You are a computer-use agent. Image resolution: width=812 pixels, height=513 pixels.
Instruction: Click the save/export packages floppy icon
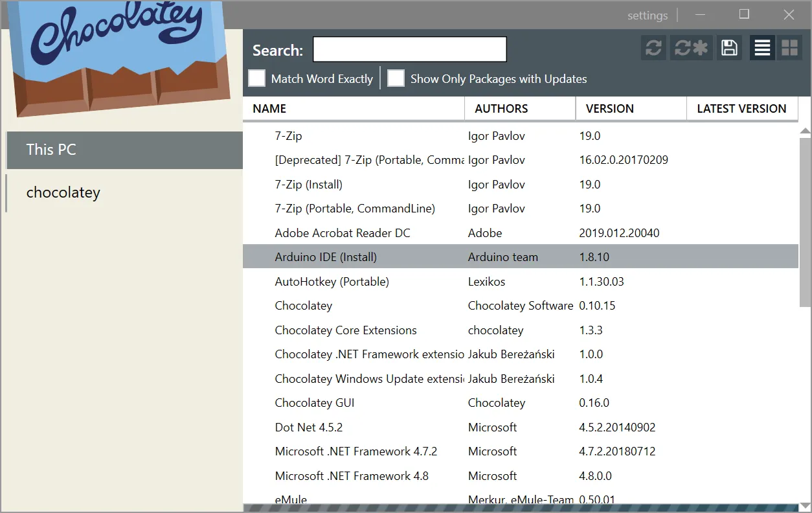tap(730, 48)
